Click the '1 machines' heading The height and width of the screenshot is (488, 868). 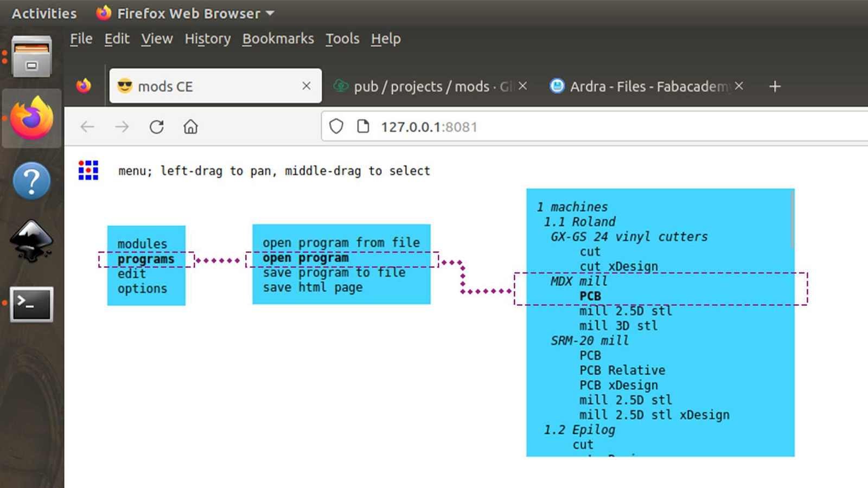(x=572, y=207)
